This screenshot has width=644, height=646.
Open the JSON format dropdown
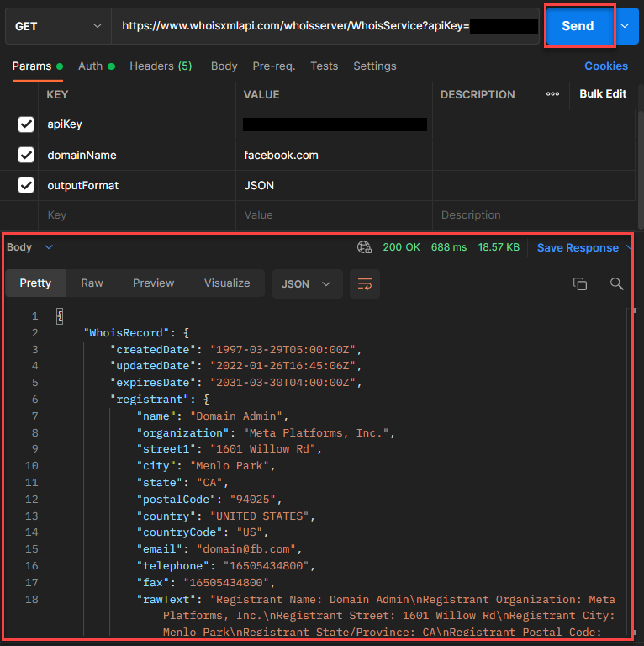click(x=307, y=283)
